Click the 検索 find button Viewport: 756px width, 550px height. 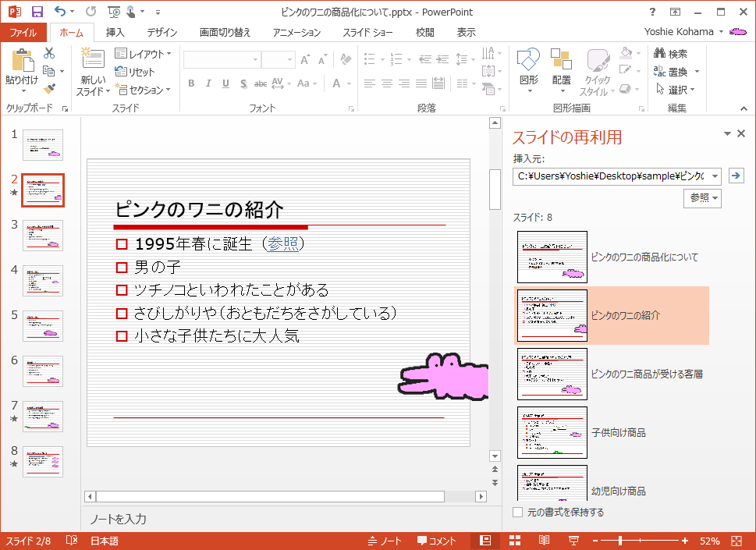(x=671, y=54)
